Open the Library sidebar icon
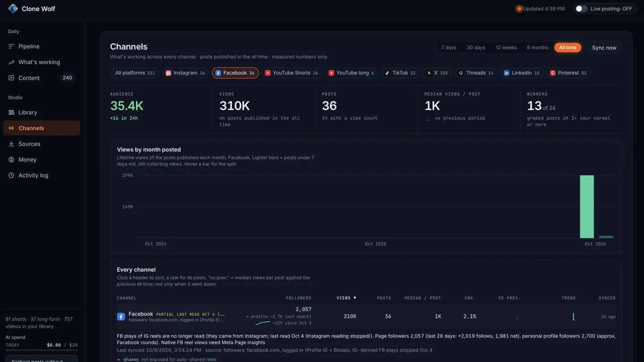 click(11, 113)
